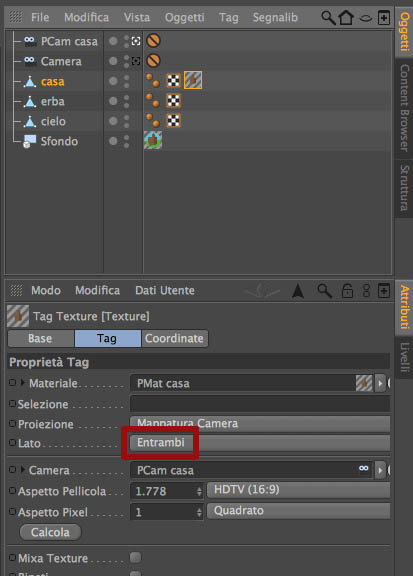
Task: Switch to the Base tab
Action: 40,338
